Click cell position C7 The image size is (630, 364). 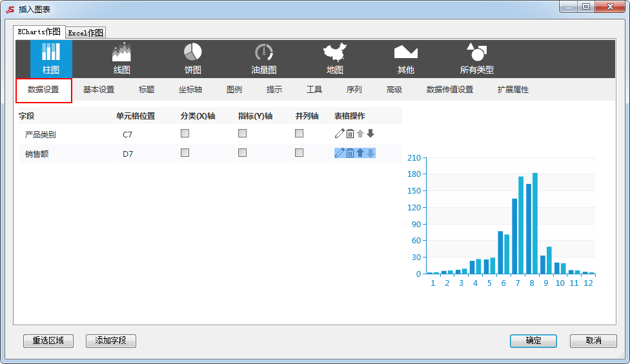[127, 135]
